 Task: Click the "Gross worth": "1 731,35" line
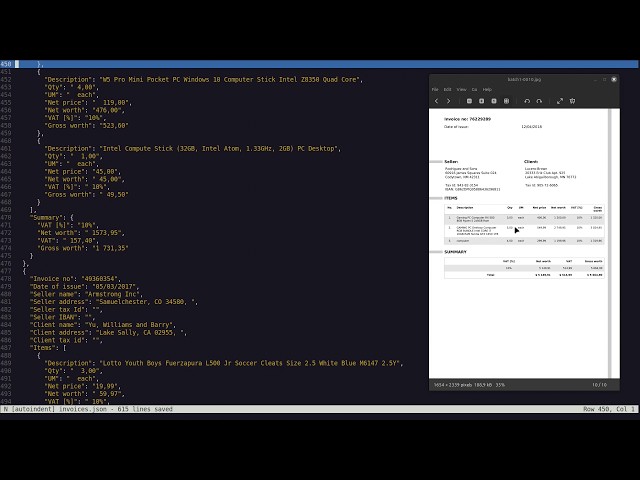(x=83, y=248)
